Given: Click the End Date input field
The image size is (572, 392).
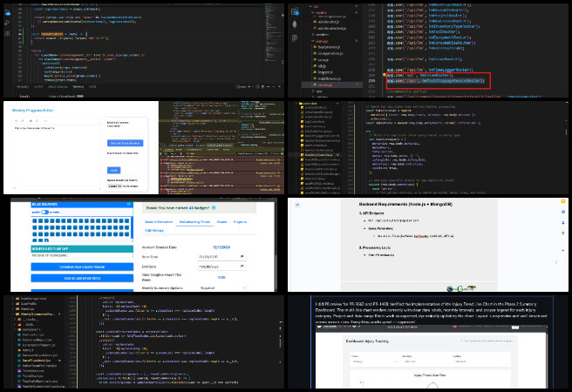Looking at the screenshot, I should pyautogui.click(x=221, y=267).
